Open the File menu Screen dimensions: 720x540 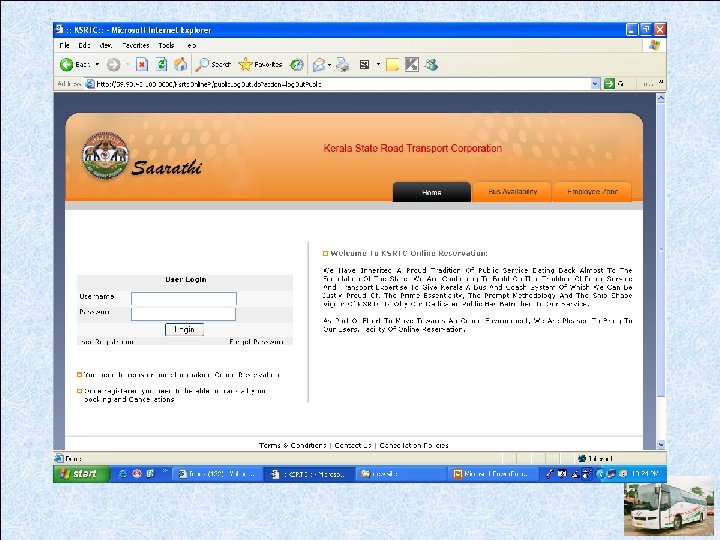point(64,45)
